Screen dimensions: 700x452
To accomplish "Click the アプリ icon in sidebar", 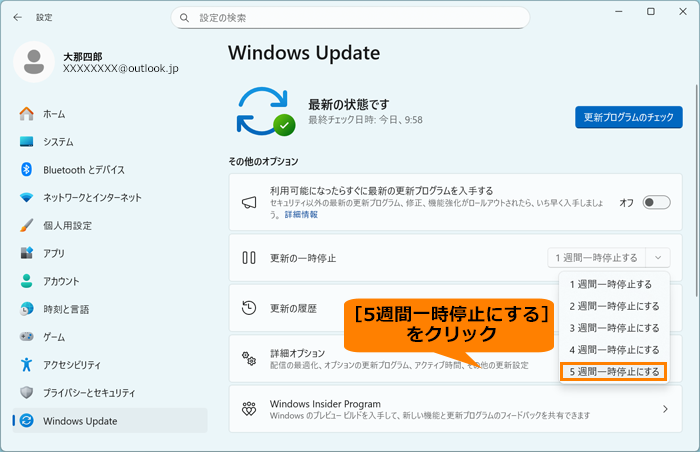I will 26,253.
